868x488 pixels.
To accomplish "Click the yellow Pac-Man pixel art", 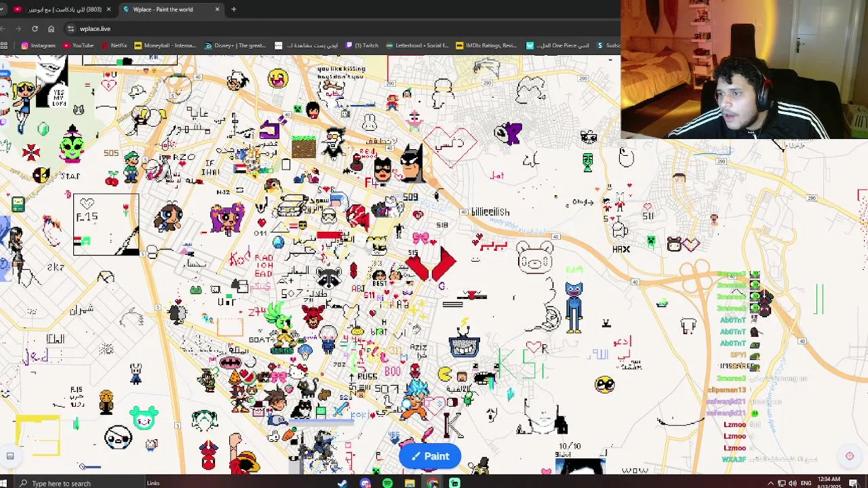I will pyautogui.click(x=445, y=373).
